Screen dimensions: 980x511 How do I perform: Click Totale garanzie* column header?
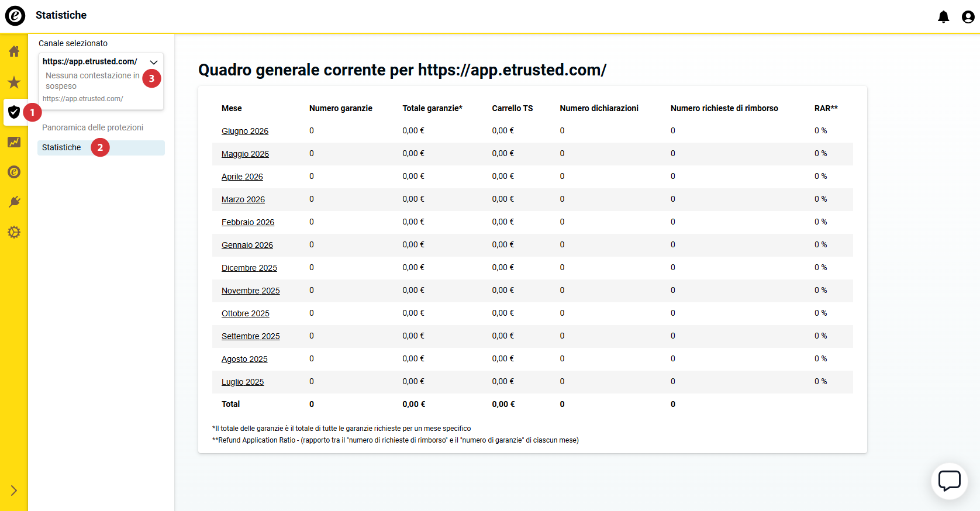pos(432,108)
